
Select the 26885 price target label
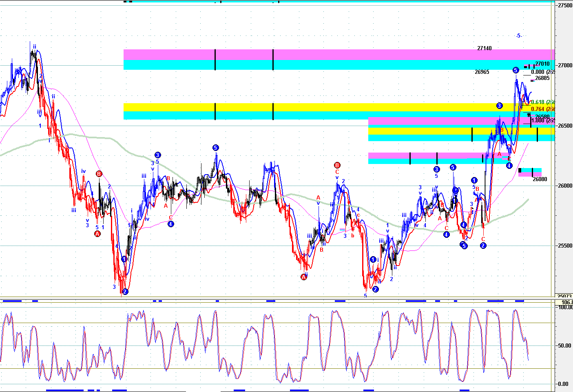pos(542,78)
